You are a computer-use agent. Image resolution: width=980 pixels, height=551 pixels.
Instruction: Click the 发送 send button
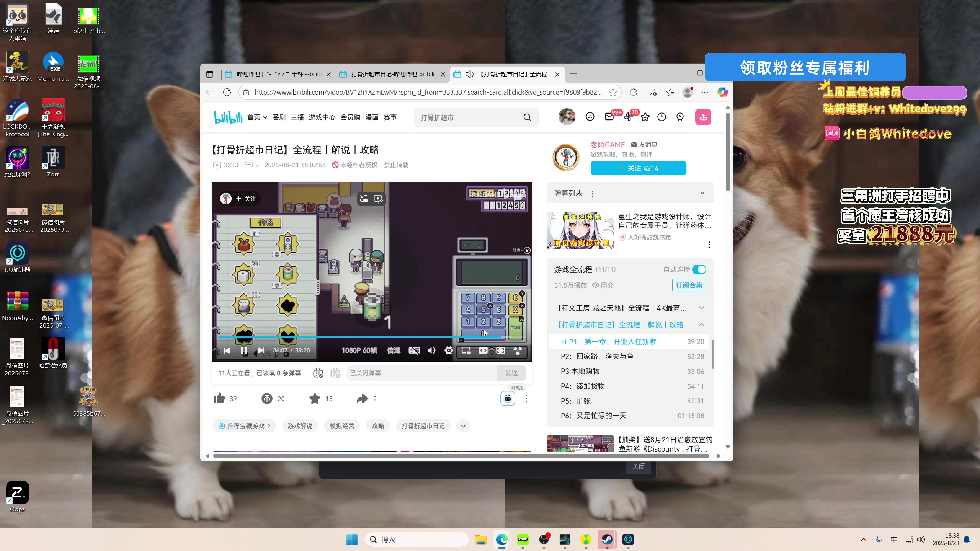click(x=511, y=373)
